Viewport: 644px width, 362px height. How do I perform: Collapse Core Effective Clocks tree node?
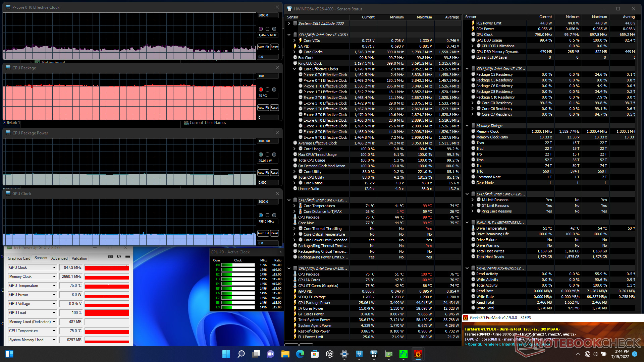(x=294, y=69)
